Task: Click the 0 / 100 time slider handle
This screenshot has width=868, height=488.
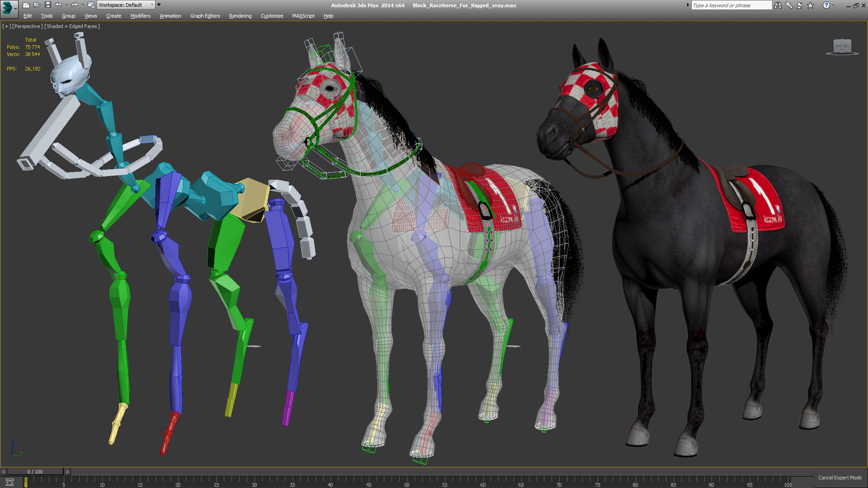Action: coord(35,472)
